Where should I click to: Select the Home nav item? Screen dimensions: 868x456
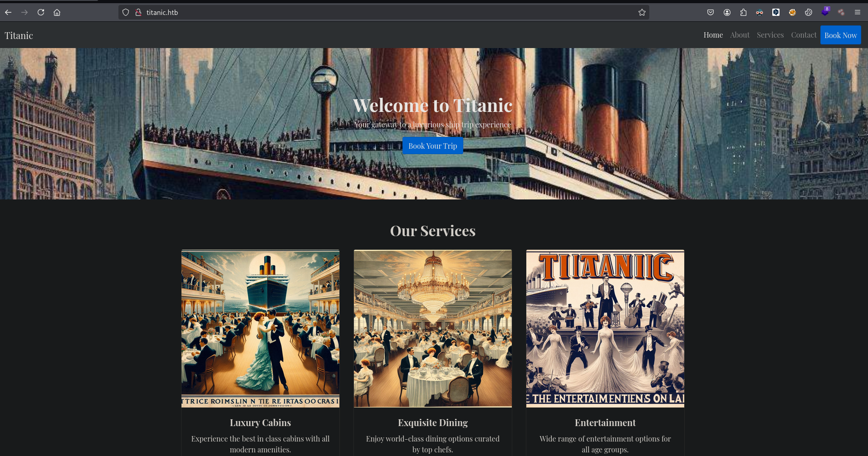click(713, 35)
